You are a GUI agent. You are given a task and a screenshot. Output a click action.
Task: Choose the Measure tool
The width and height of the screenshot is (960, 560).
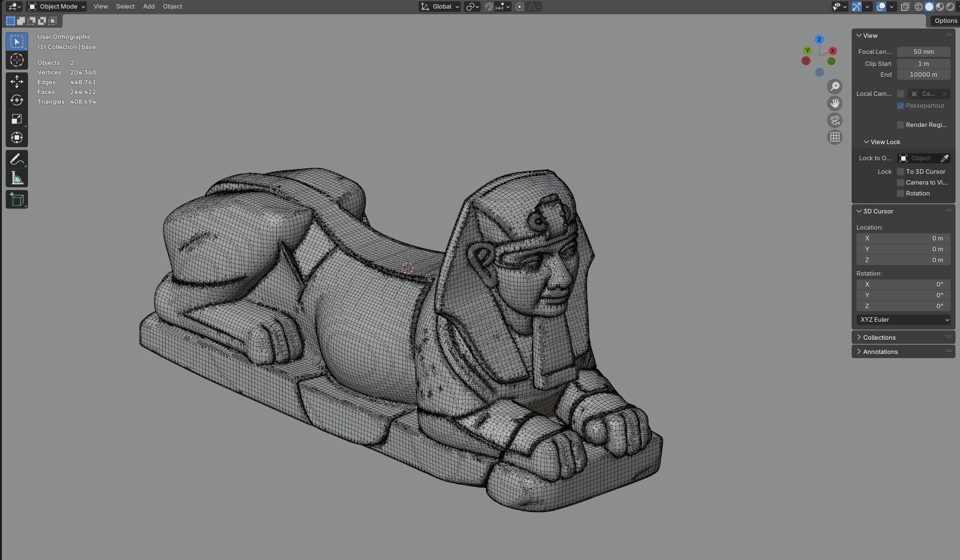click(17, 178)
